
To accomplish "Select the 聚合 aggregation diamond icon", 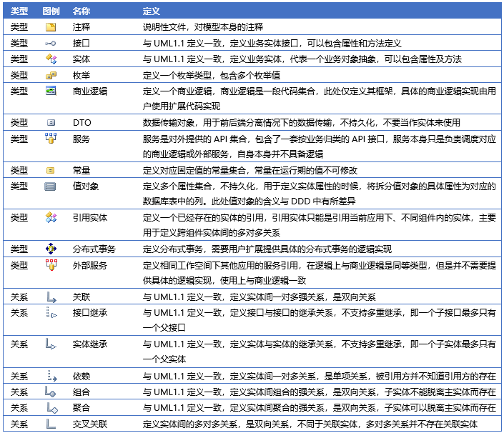I will 52,407.
